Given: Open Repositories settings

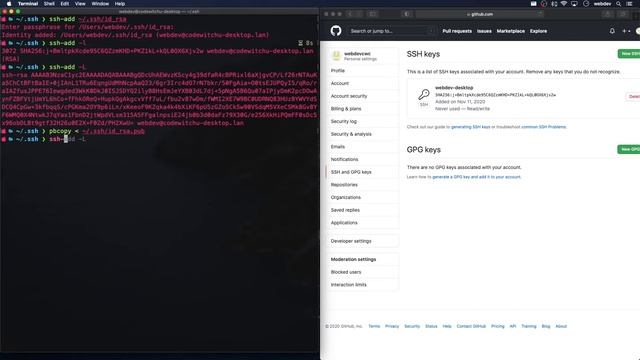Looking at the screenshot, I should (x=362, y=184).
